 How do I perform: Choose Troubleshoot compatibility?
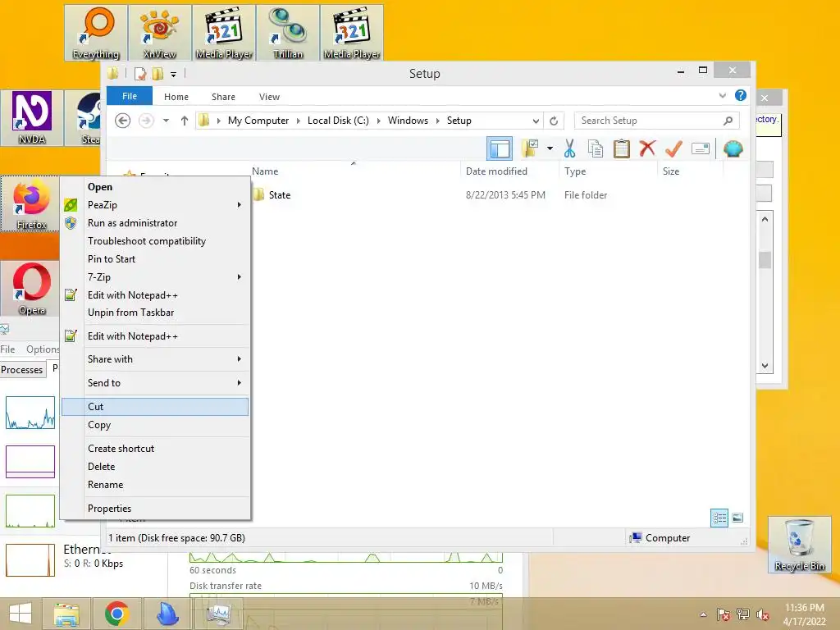[x=155, y=241]
